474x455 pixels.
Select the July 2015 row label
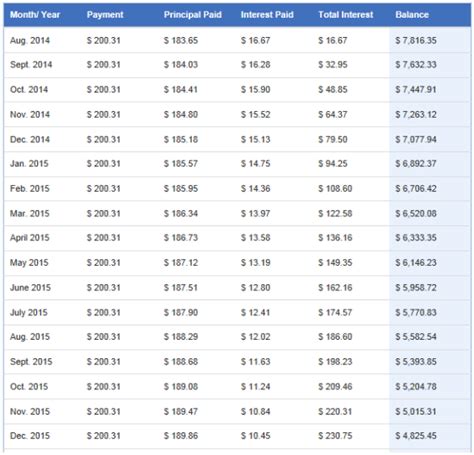[x=29, y=313]
